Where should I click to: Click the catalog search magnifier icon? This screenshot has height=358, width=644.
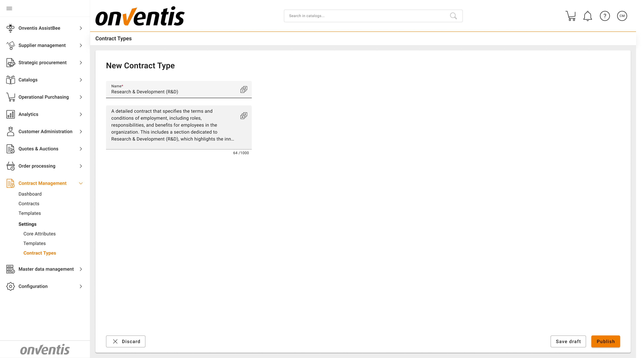[x=453, y=16]
